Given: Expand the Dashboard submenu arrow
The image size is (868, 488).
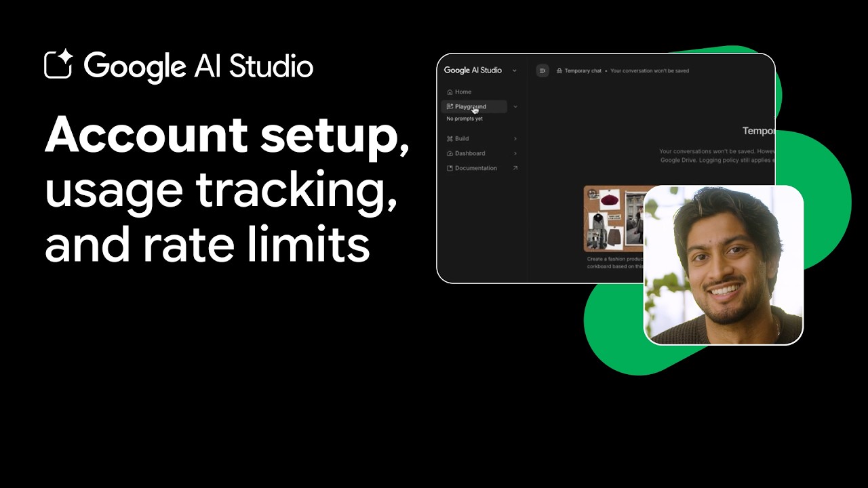Looking at the screenshot, I should [x=515, y=153].
